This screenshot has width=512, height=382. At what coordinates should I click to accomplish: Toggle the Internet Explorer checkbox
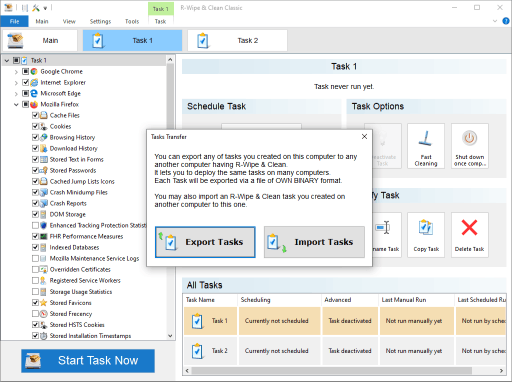tap(26, 82)
